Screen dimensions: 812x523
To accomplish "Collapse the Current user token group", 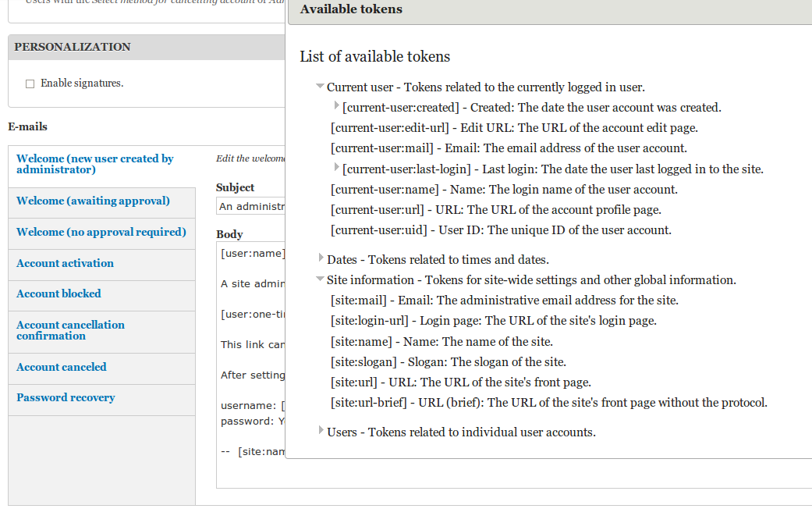I will pyautogui.click(x=320, y=86).
